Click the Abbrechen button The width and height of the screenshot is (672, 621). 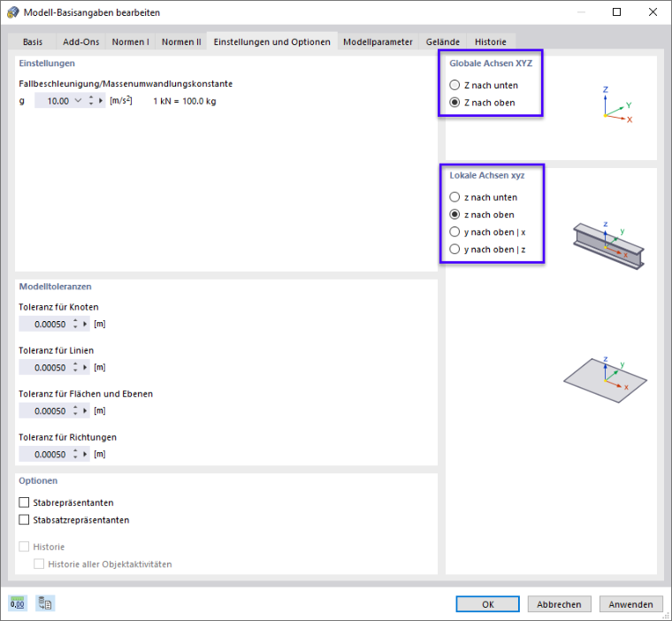[560, 604]
